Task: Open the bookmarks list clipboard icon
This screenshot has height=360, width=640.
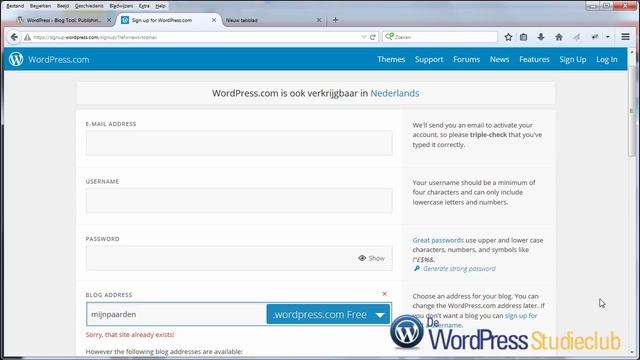Action: point(524,37)
